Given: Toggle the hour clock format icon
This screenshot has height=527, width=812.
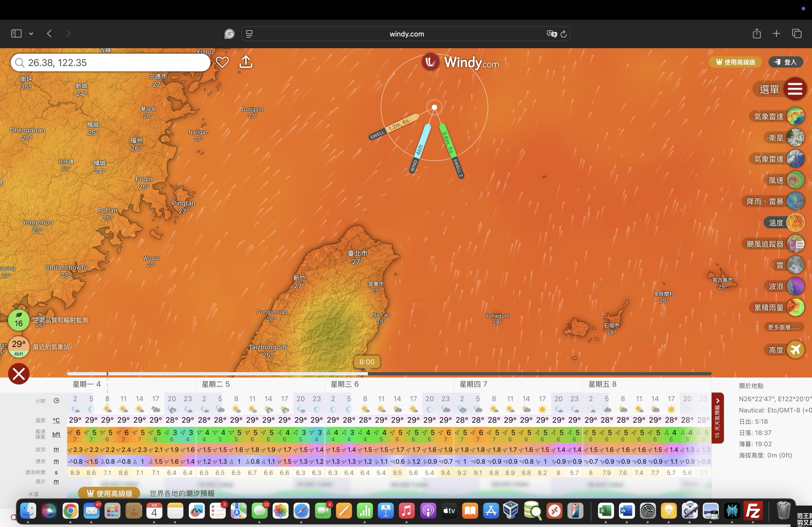Looking at the screenshot, I should pyautogui.click(x=56, y=400).
